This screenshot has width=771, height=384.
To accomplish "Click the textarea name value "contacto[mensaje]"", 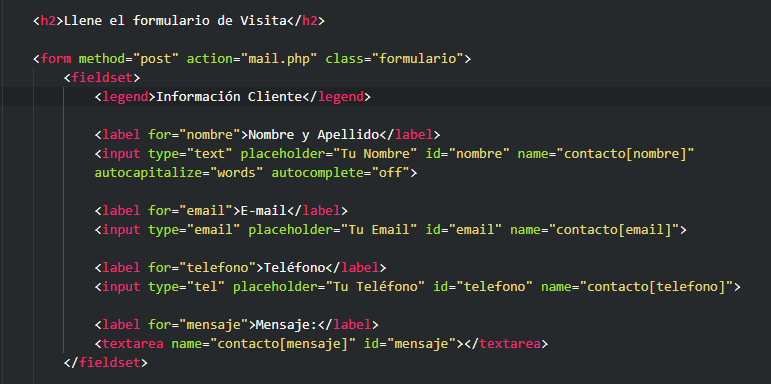I will (x=283, y=344).
